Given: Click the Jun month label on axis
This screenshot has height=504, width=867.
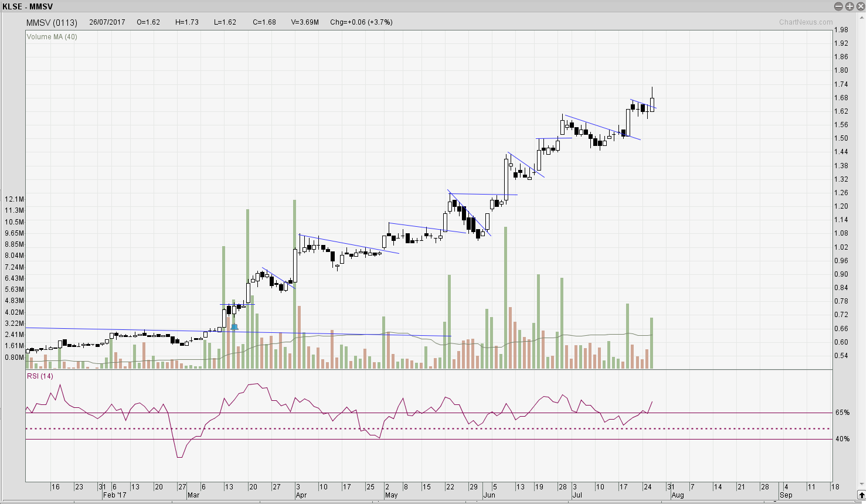Looking at the screenshot, I should tap(489, 495).
